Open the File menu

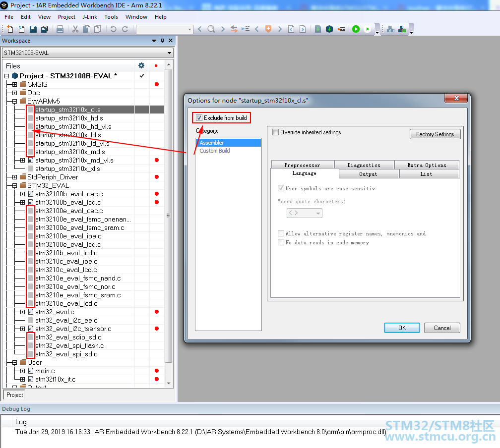[x=9, y=17]
